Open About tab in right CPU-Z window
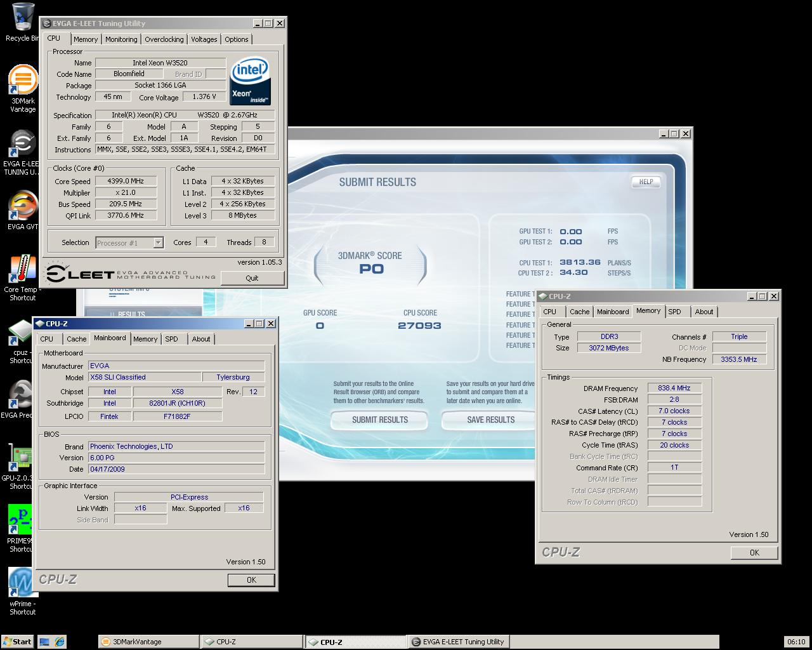The image size is (812, 650). (704, 312)
